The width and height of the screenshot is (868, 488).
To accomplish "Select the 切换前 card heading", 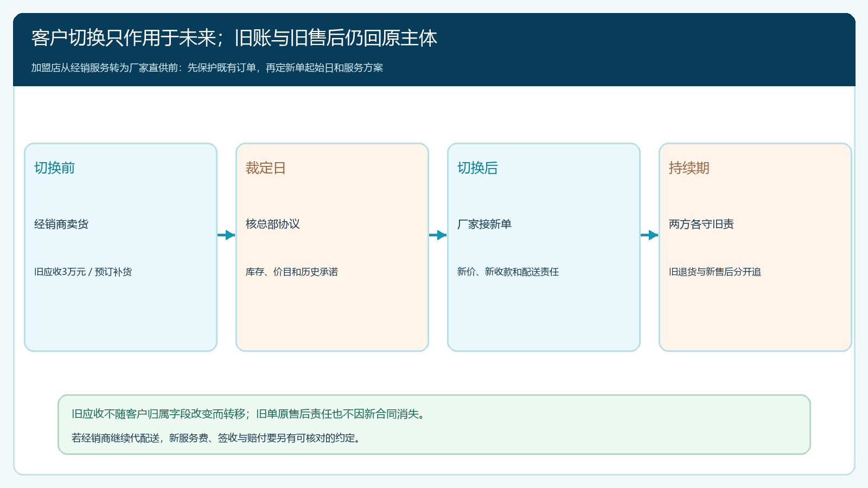I will click(55, 168).
